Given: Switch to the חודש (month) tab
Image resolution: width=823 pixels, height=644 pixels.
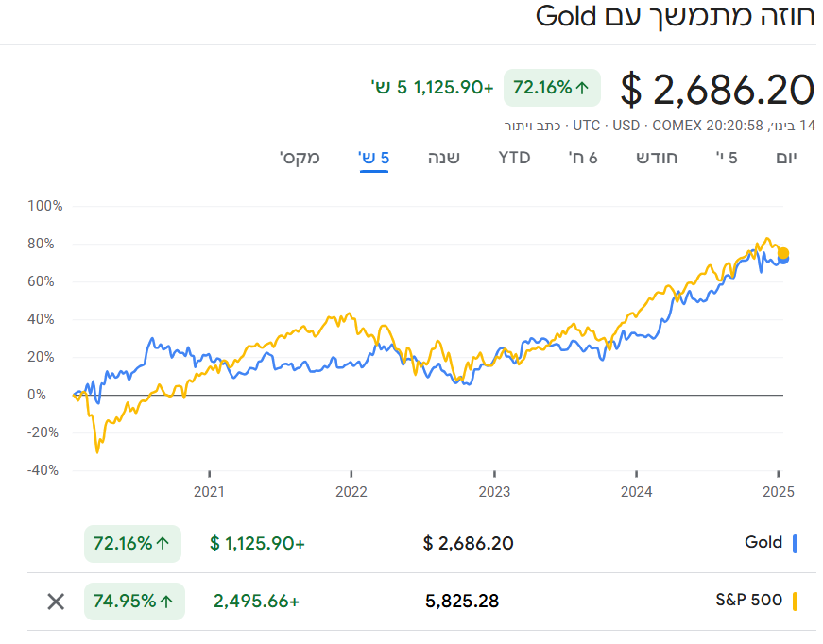Looking at the screenshot, I should 657,157.
